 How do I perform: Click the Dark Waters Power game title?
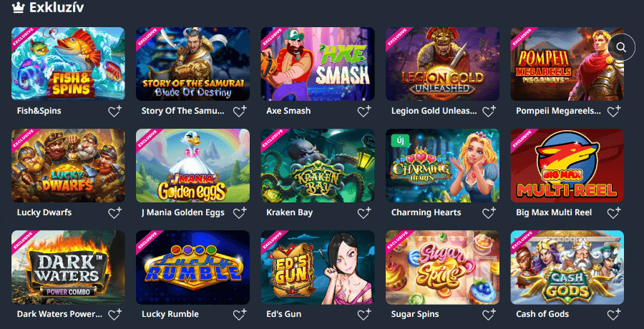(x=59, y=314)
